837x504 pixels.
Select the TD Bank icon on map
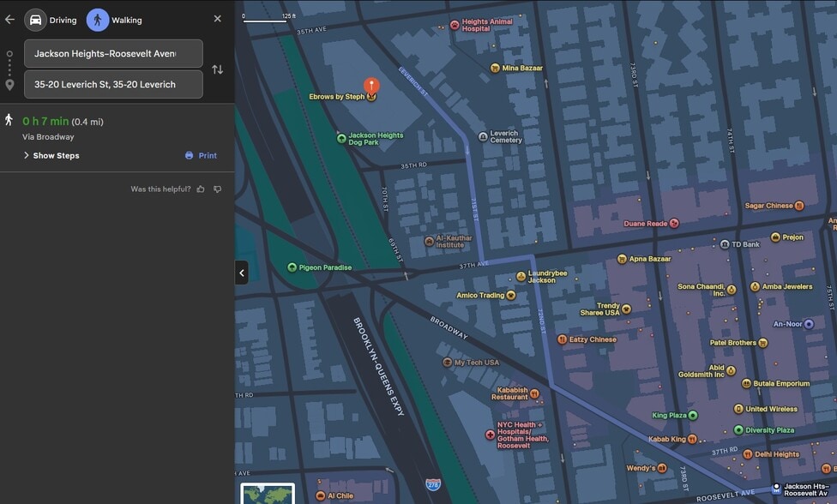click(x=723, y=243)
